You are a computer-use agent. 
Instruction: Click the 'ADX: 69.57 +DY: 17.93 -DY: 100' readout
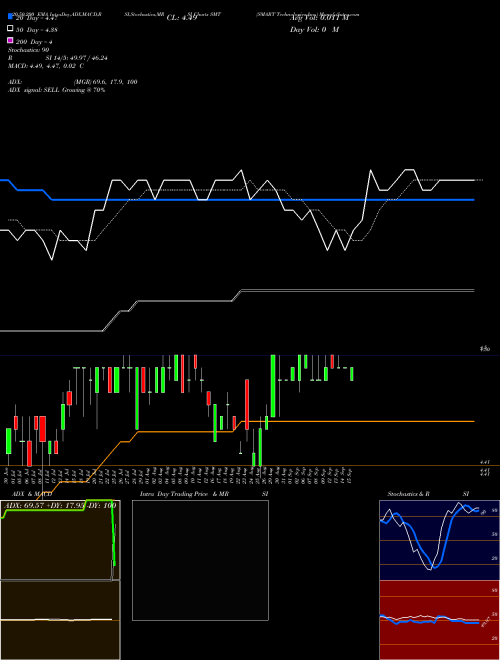tap(59, 505)
